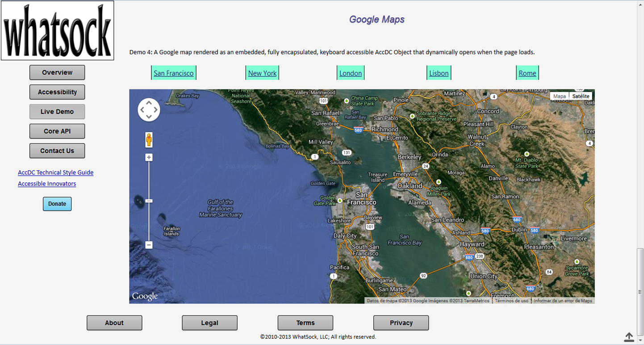644x345 pixels.
Task: Click the map pan control compass
Action: coord(149,109)
